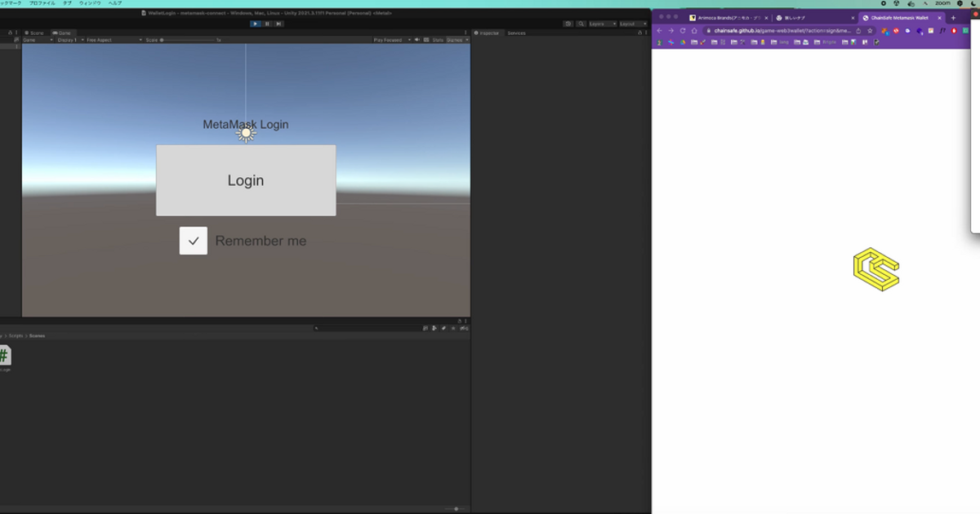980x514 pixels.
Task: Expand the Play Focused dropdown
Action: point(392,40)
